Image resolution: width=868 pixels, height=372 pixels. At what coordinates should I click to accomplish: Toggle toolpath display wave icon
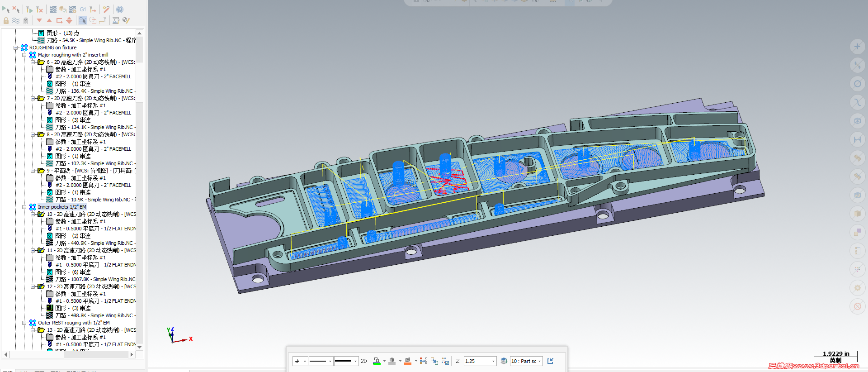coord(16,20)
